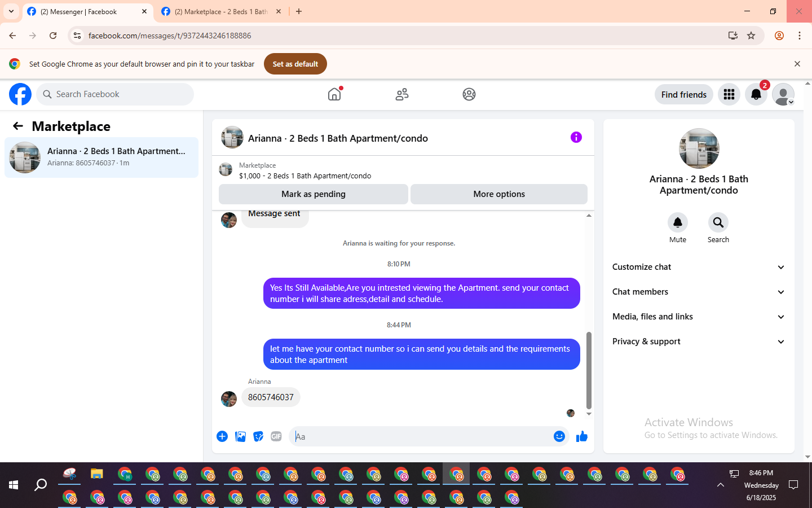Click the chat scroll-up arrow

tap(589, 215)
